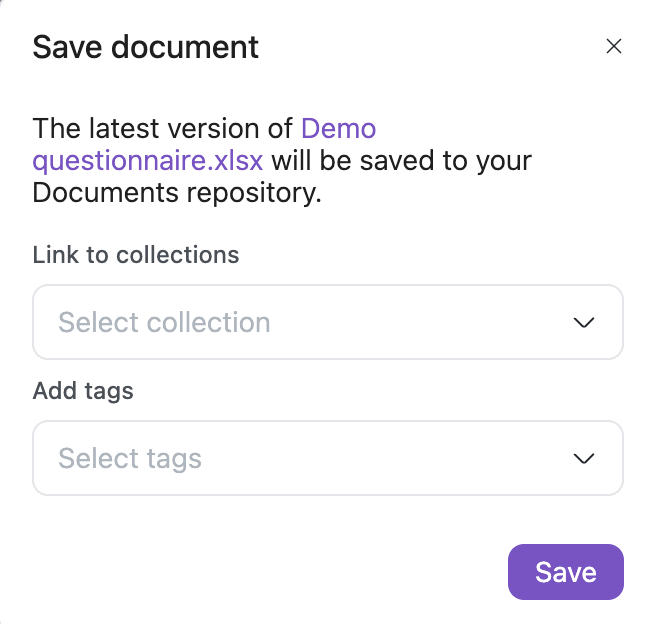
Task: Click the chevron in the collection field
Action: pos(584,322)
